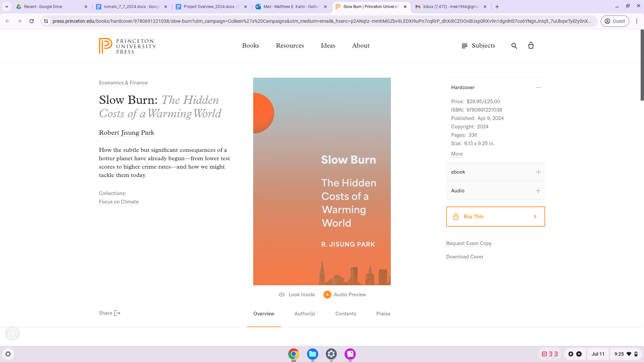
Task: Switch to the Overview tab
Action: click(x=264, y=314)
